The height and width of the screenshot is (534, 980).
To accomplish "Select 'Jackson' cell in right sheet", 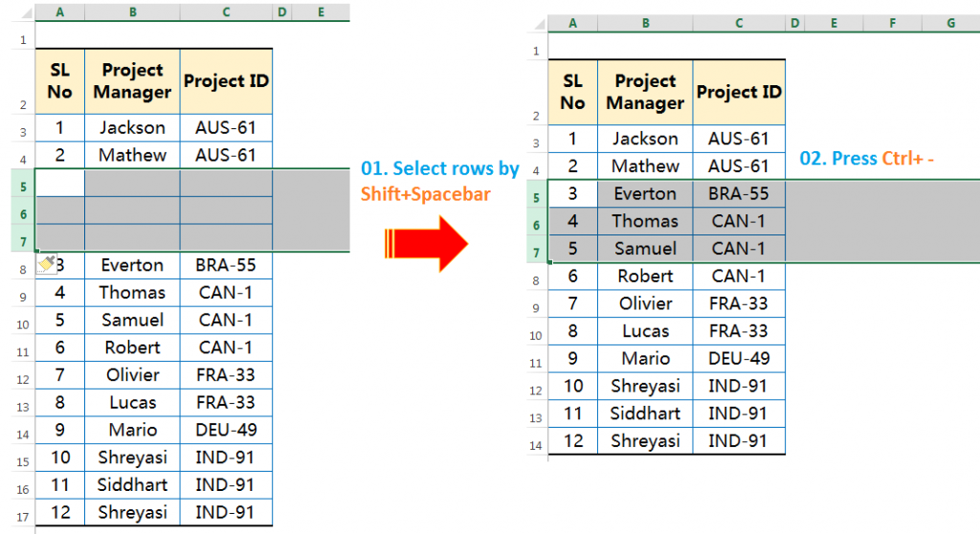I will tap(646, 139).
